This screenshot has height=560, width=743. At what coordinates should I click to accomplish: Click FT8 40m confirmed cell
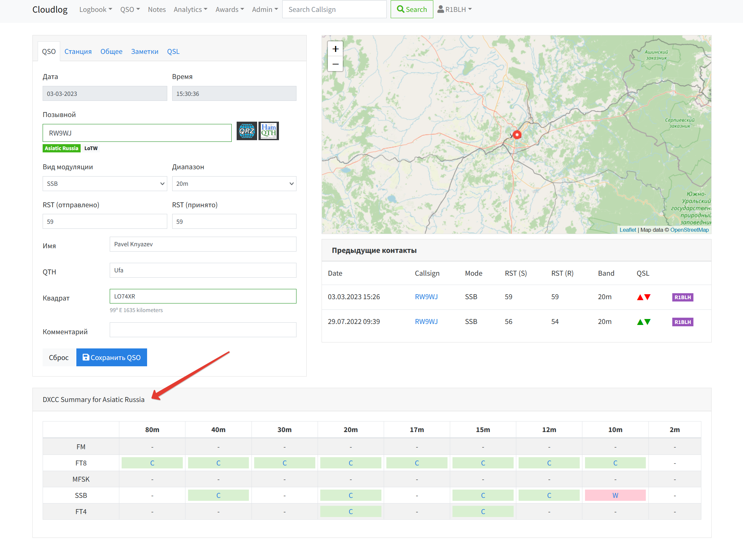(218, 463)
